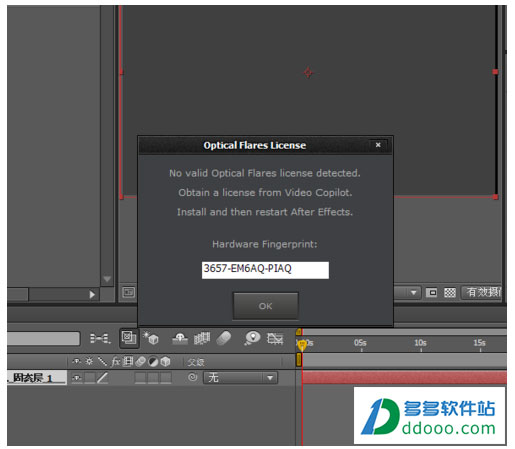Select the 固态层 1 layer name
Image resolution: width=515 pixels, height=449 pixels.
point(32,378)
